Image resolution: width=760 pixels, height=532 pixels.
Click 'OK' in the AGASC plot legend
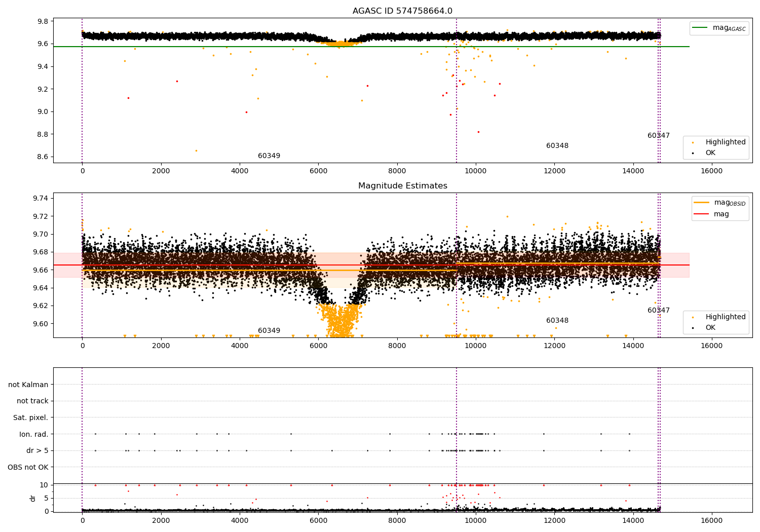(x=710, y=153)
